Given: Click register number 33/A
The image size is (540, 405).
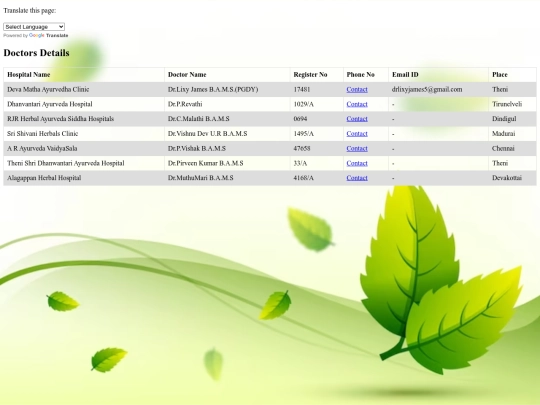Looking at the screenshot, I should click(x=300, y=163).
